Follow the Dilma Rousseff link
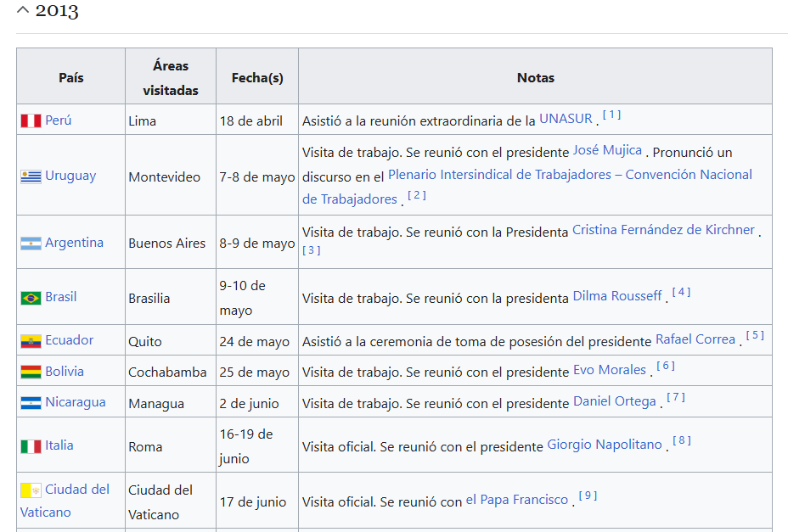The width and height of the screenshot is (788, 532). pos(617,296)
